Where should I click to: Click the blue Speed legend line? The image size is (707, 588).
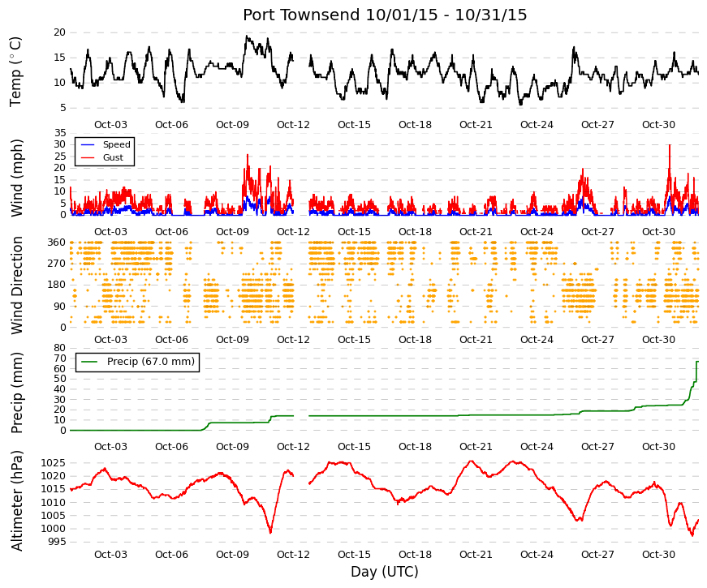(x=87, y=144)
